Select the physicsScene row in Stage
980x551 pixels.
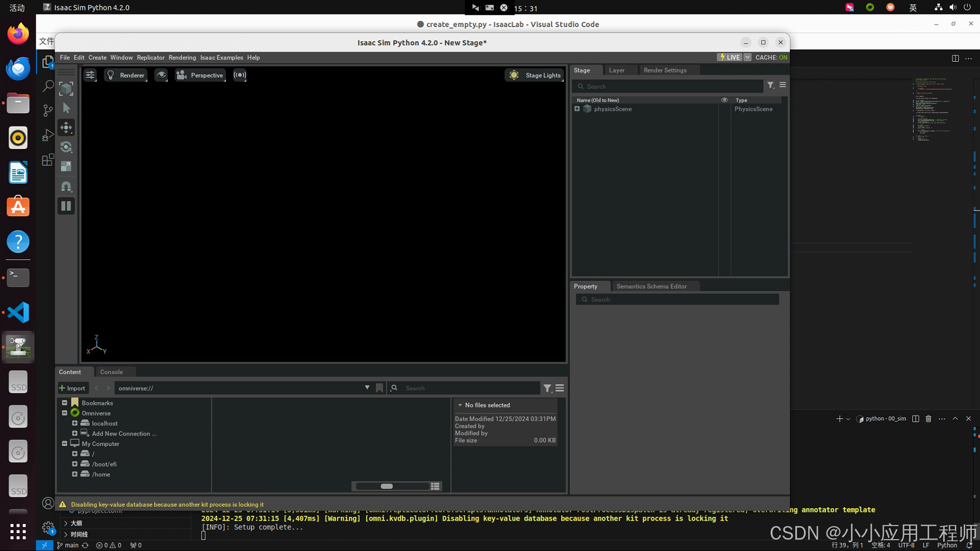[x=679, y=109]
